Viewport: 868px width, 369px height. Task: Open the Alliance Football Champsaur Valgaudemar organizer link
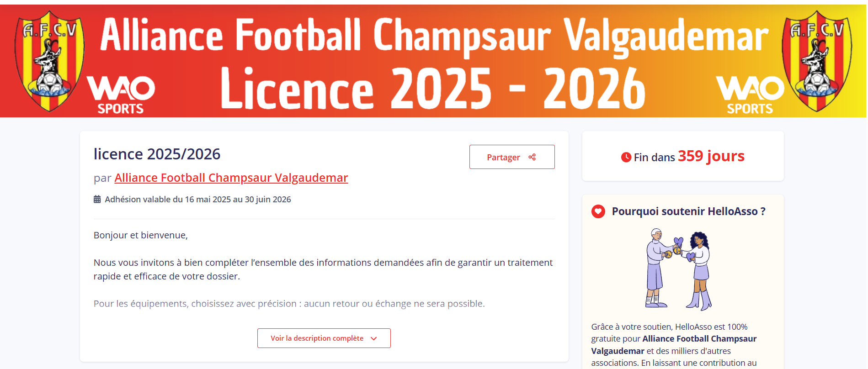(x=231, y=178)
